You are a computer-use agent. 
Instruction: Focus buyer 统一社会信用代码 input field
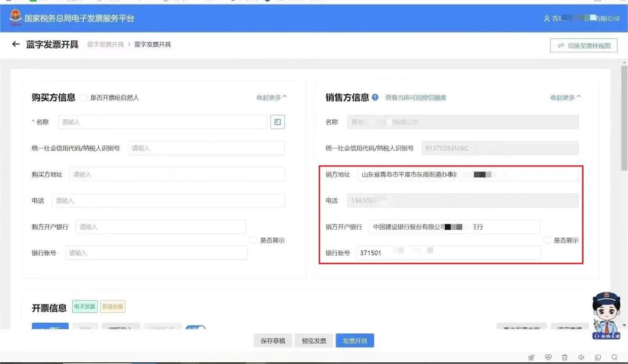click(206, 148)
